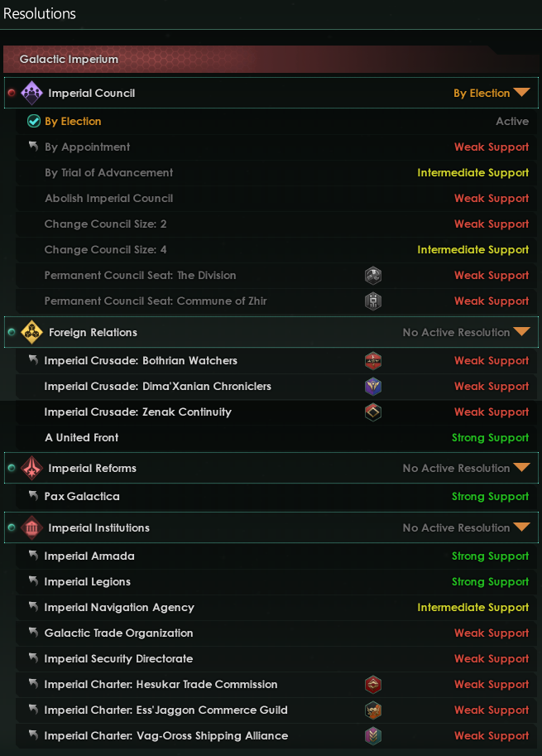The width and height of the screenshot is (542, 756).
Task: Collapse the Foreign Relations section arrow
Action: click(x=521, y=332)
